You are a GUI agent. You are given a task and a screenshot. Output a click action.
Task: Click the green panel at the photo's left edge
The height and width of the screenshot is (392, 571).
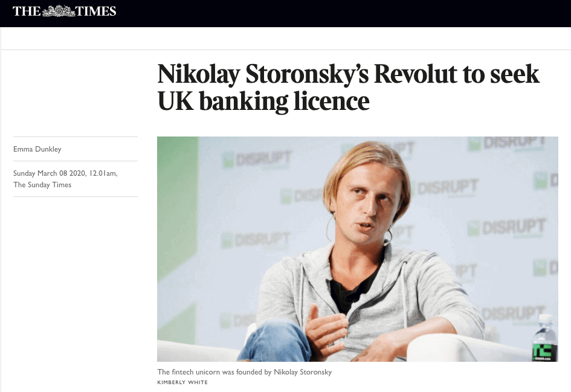176,242
